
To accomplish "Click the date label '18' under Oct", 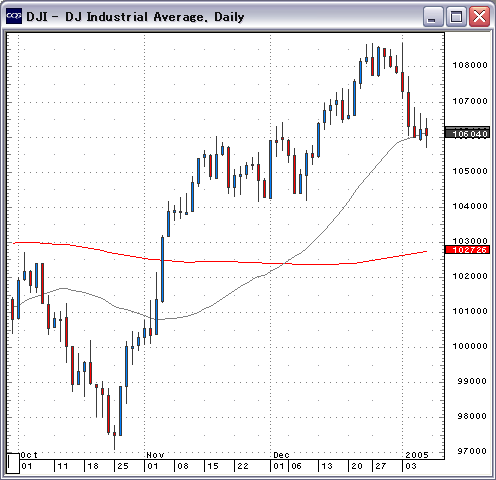I will pos(93,466).
